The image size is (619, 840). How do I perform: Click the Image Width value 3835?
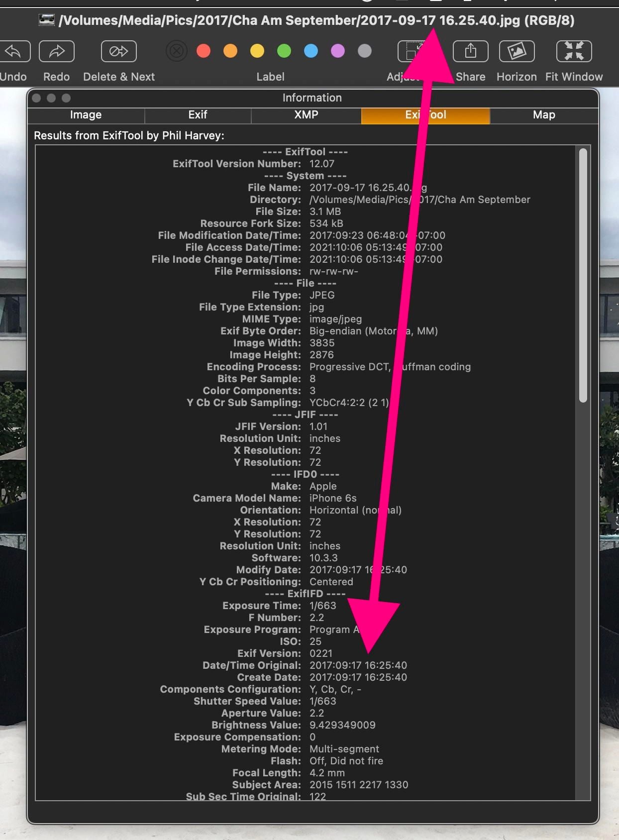pyautogui.click(x=322, y=343)
